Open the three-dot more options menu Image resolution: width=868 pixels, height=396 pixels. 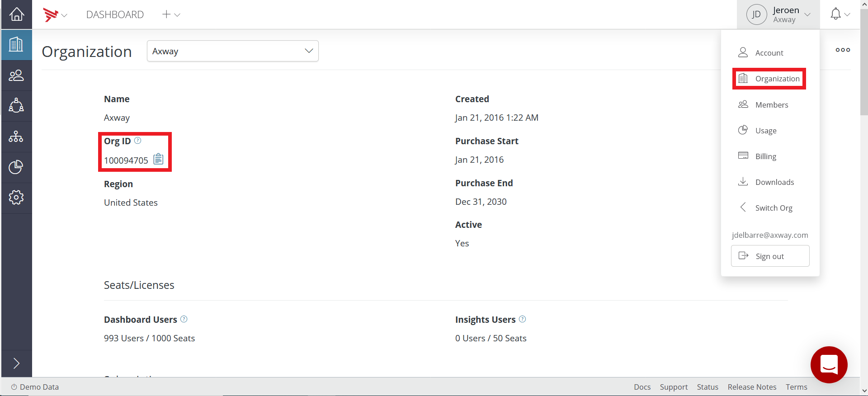tap(843, 50)
